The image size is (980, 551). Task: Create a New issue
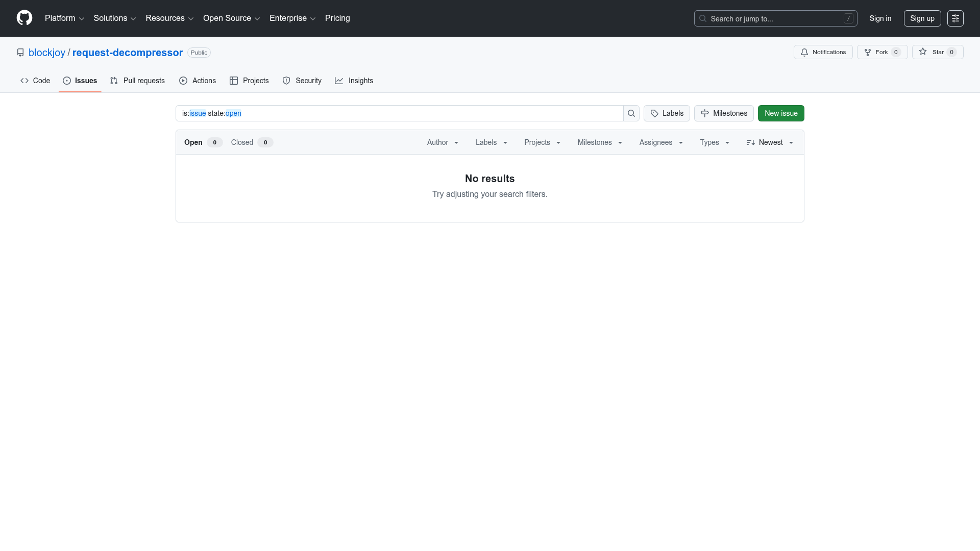(x=781, y=113)
